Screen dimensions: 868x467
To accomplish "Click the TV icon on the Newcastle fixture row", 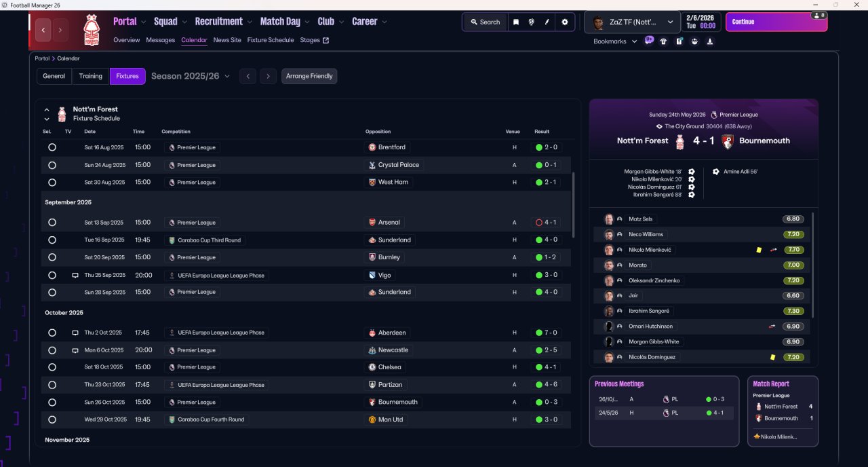I will 75,350.
